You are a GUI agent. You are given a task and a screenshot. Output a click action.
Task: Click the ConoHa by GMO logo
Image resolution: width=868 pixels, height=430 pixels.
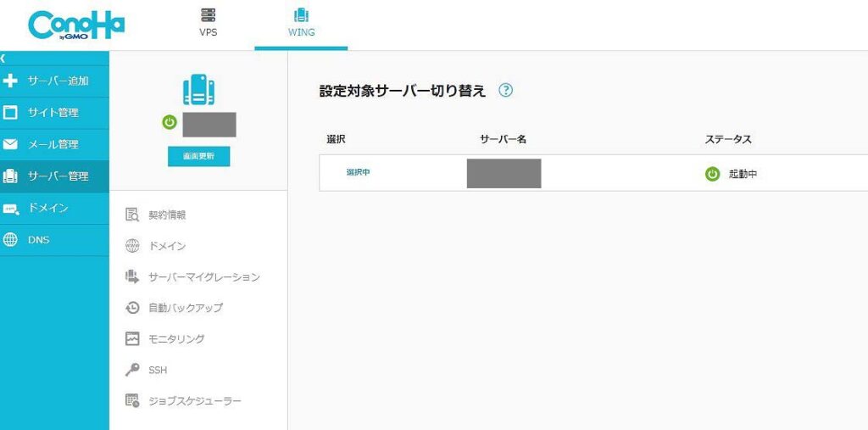click(76, 25)
